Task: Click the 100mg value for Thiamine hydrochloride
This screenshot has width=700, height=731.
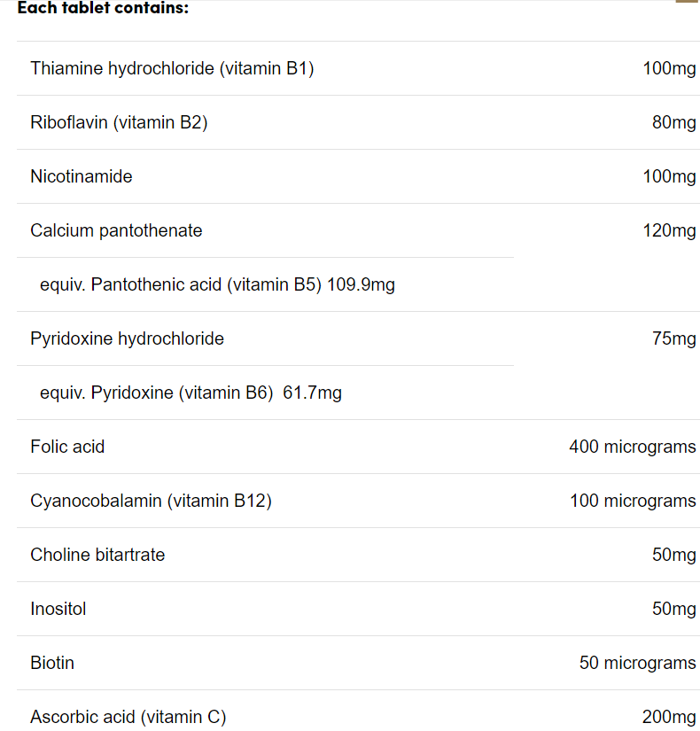Action: (x=669, y=68)
